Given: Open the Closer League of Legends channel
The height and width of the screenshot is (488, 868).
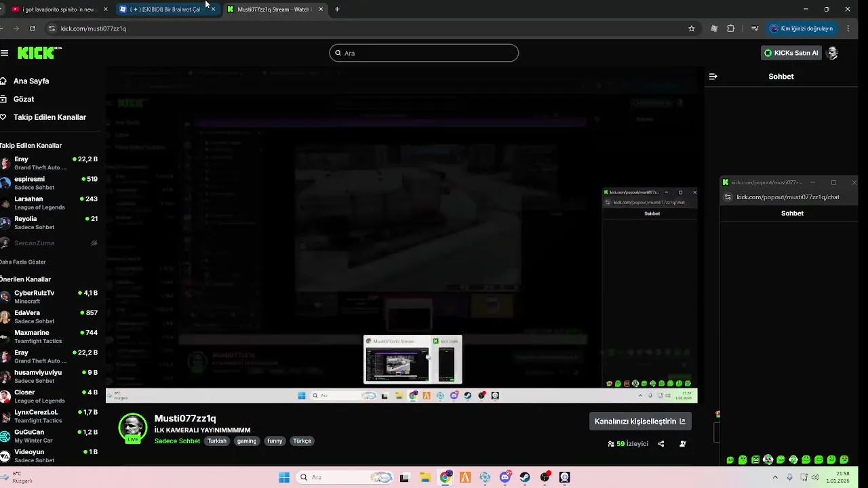Looking at the screenshot, I should pos(50,396).
